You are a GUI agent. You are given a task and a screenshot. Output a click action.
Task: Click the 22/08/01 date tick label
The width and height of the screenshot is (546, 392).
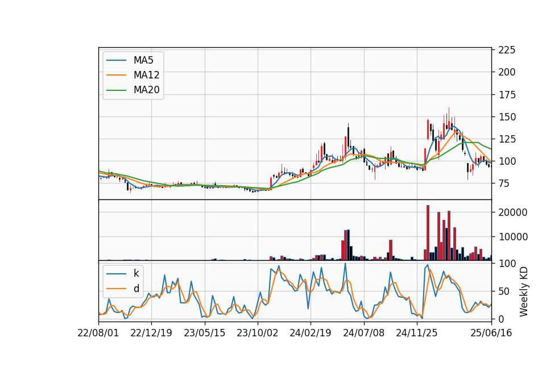[x=98, y=333]
